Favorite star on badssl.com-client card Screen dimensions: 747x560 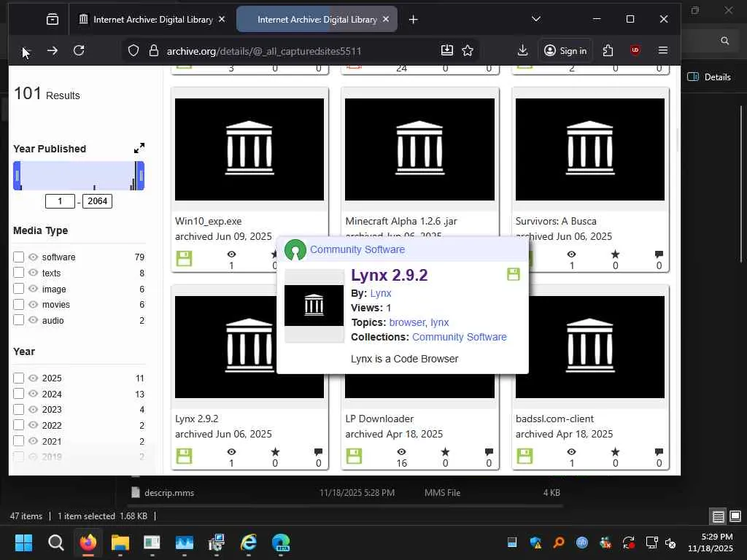pos(615,452)
